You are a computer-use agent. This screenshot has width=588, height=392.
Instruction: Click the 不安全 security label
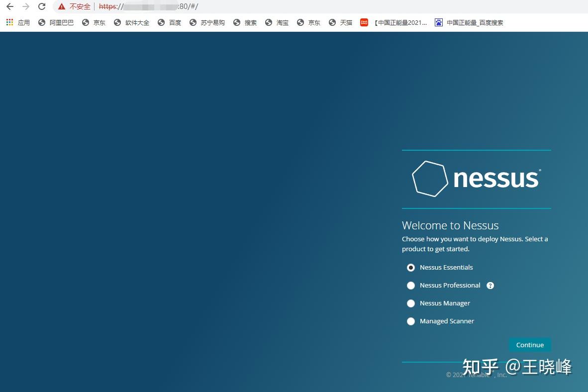coord(80,7)
